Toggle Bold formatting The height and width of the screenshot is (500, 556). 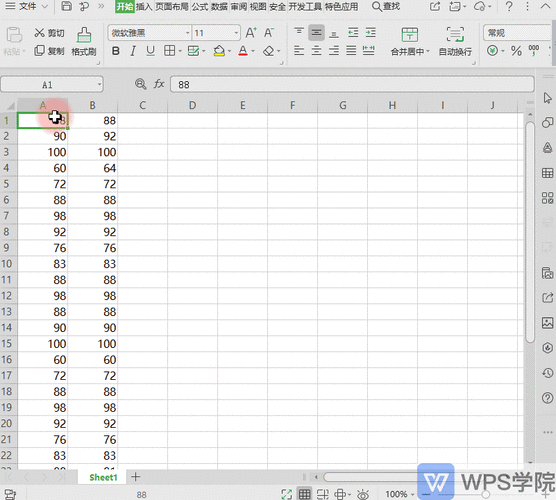[x=116, y=51]
